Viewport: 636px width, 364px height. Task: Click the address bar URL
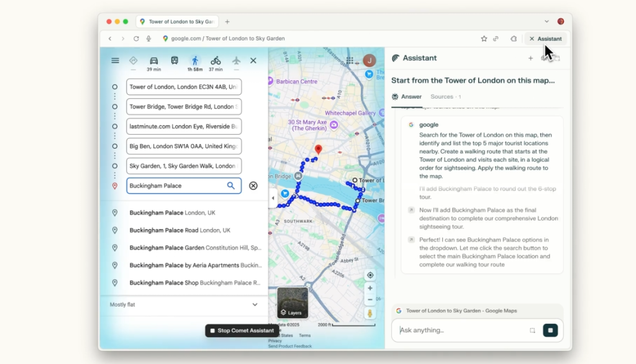pyautogui.click(x=227, y=39)
